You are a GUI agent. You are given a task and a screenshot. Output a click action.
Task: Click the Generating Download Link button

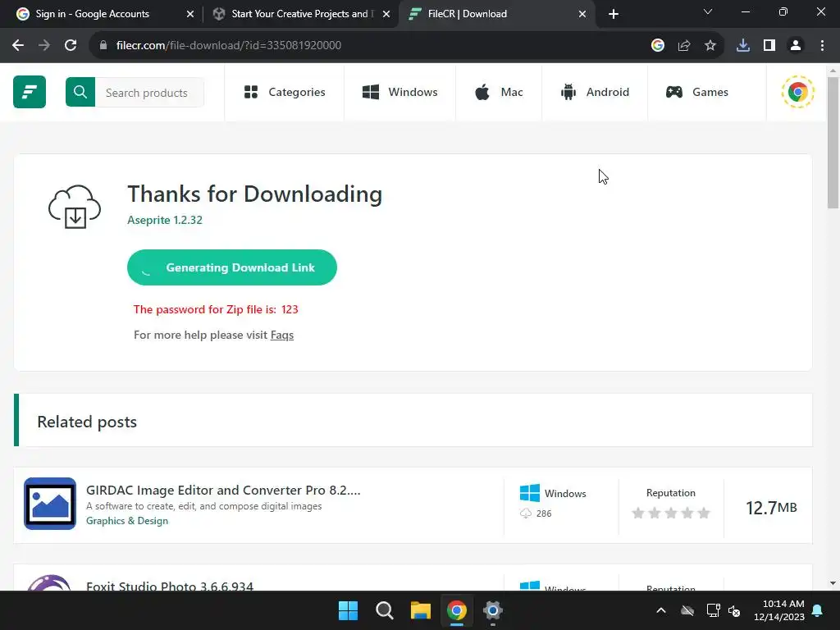point(232,267)
